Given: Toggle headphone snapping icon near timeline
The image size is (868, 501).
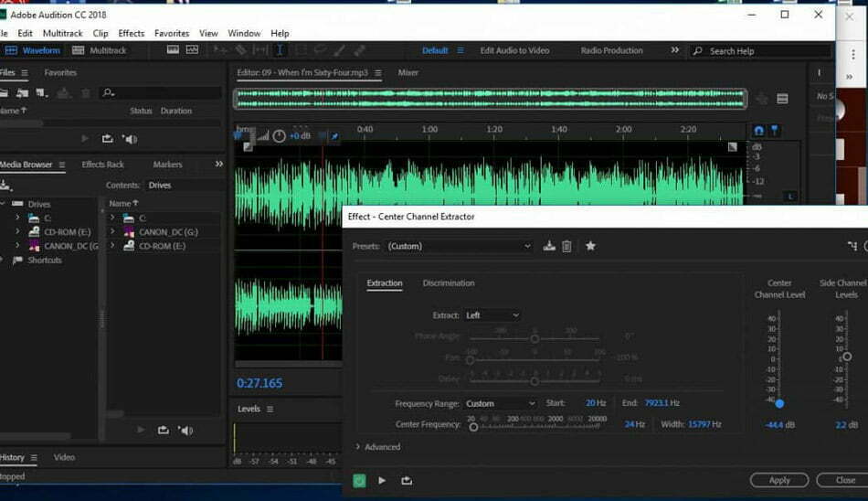Looking at the screenshot, I should pyautogui.click(x=759, y=131).
